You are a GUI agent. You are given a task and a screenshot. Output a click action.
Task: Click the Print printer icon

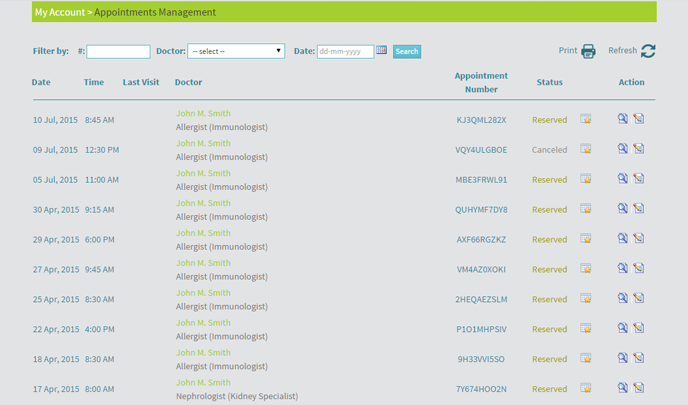(x=588, y=51)
